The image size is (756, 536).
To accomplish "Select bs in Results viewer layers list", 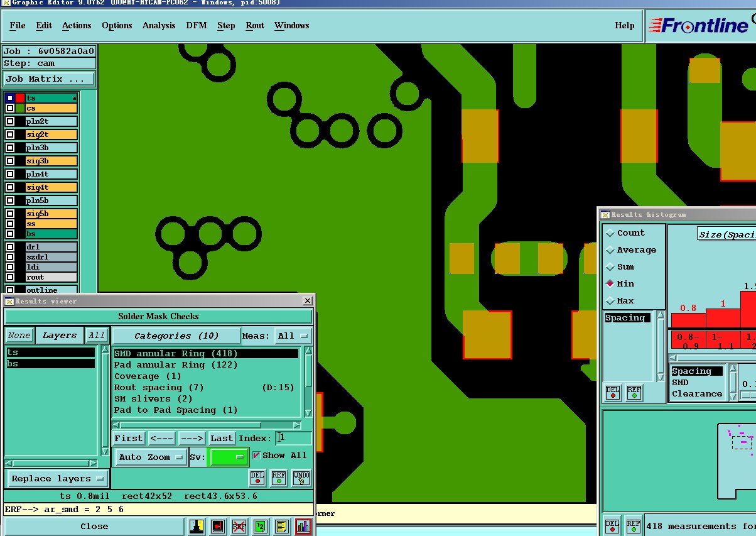I will (x=51, y=364).
